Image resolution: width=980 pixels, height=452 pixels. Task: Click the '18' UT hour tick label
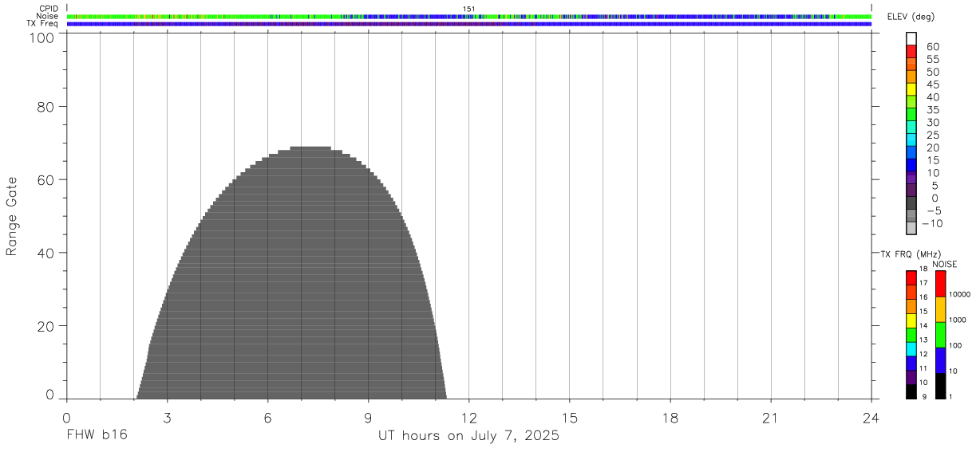pos(670,418)
